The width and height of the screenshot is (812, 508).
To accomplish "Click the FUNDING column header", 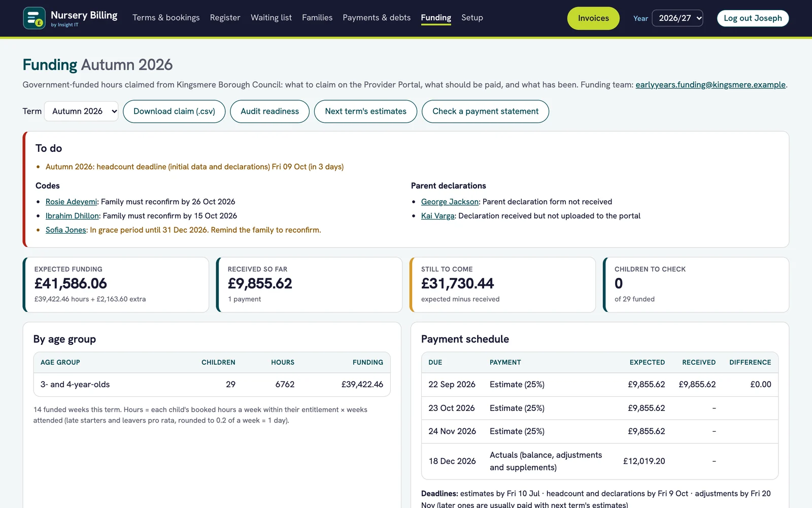I will 368,362.
